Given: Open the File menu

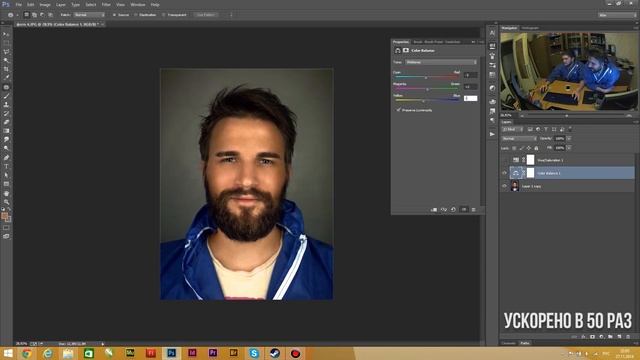Looking at the screenshot, I should point(19,4).
